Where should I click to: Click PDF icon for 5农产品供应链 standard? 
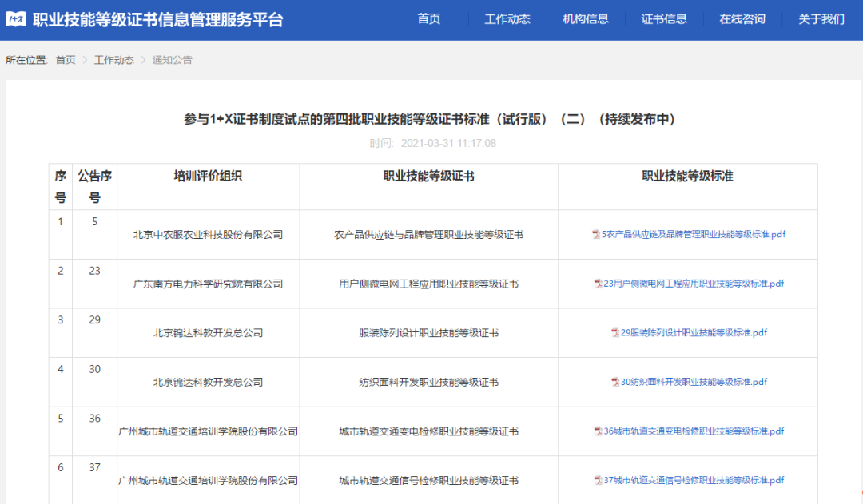(596, 235)
